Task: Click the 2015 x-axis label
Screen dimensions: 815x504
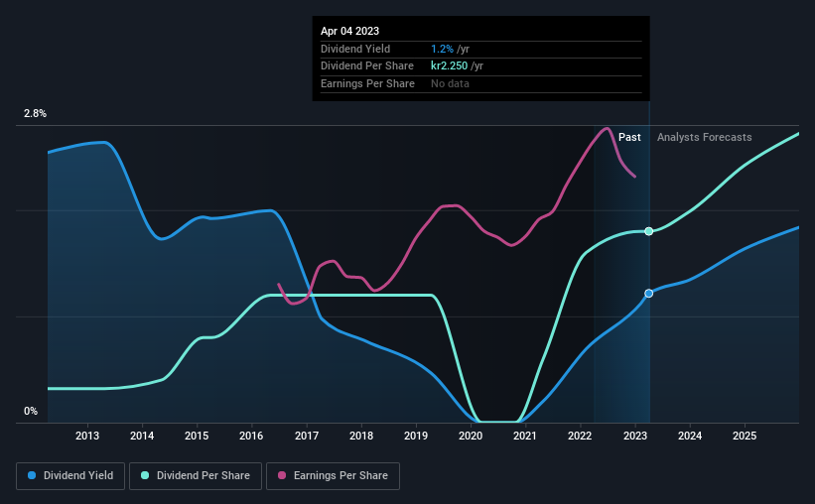Action: coord(197,436)
